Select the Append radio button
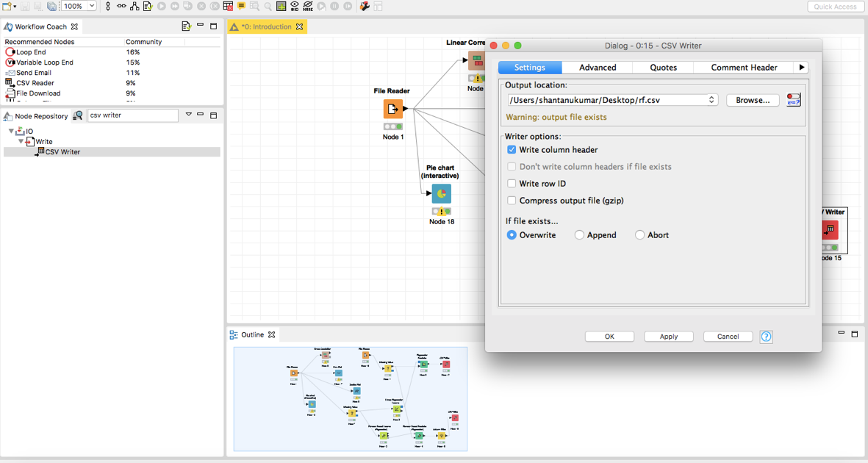868x463 pixels. click(x=579, y=234)
